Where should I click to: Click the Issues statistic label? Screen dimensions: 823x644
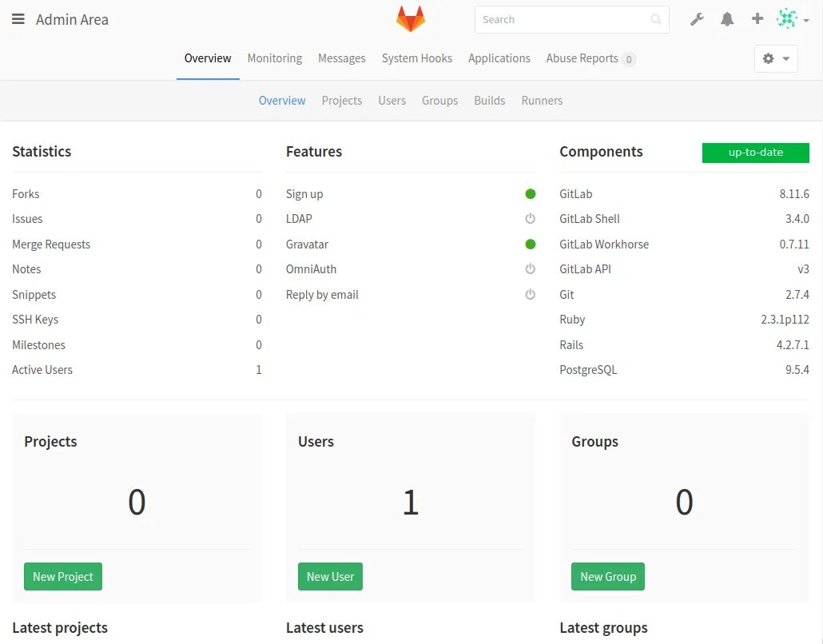click(x=27, y=218)
